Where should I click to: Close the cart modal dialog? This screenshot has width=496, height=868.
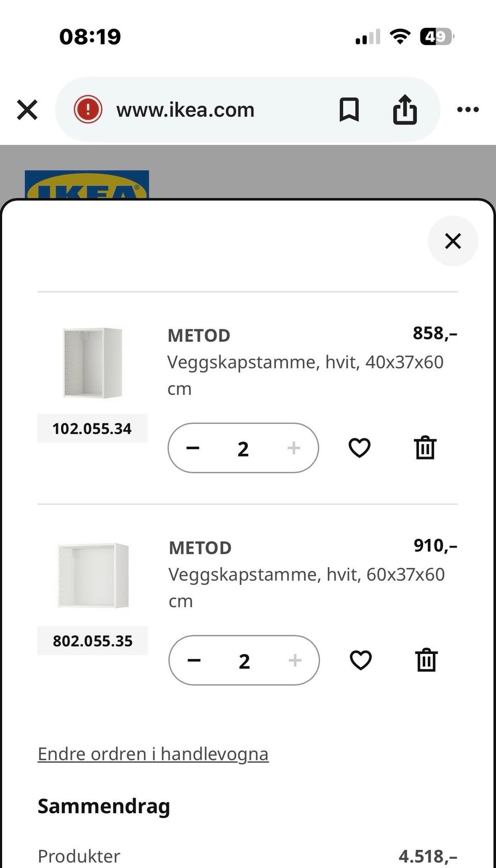pos(453,241)
